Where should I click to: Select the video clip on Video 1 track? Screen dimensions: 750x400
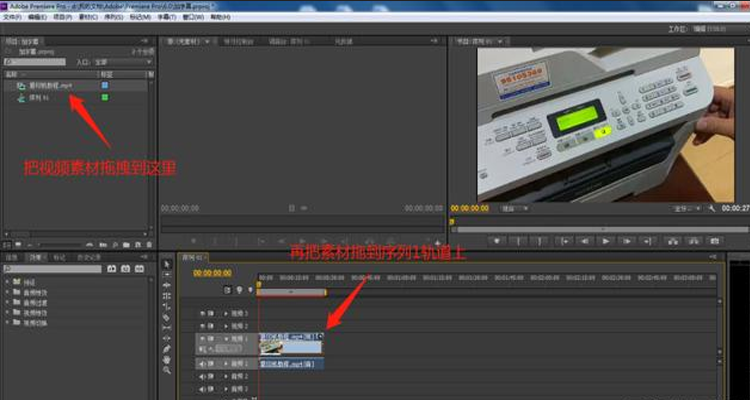tap(291, 345)
